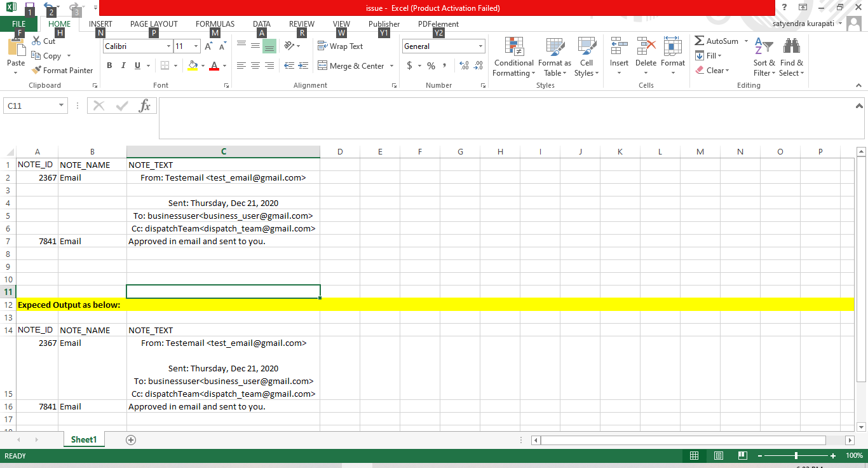Click the Format Painter icon
This screenshot has width=868, height=468.
pos(37,71)
